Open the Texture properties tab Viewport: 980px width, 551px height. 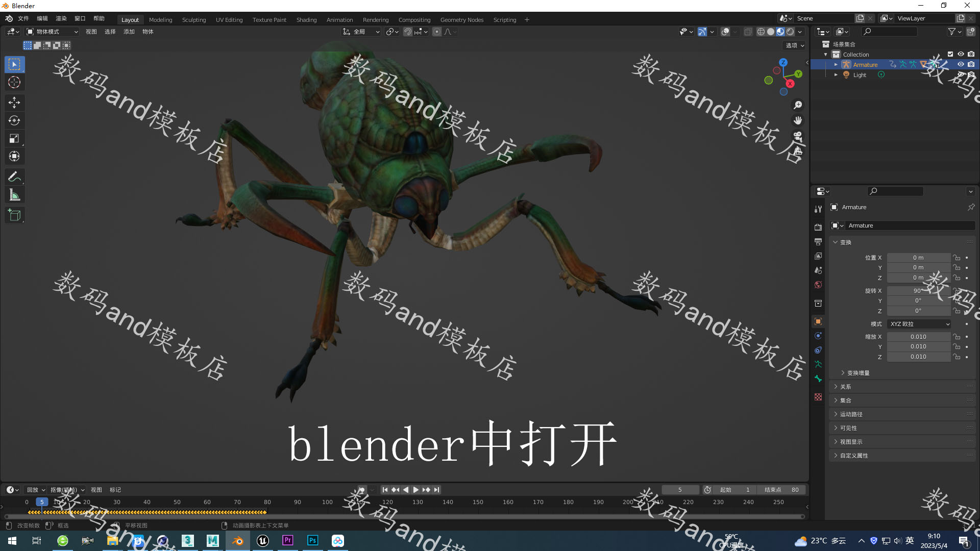pos(818,397)
